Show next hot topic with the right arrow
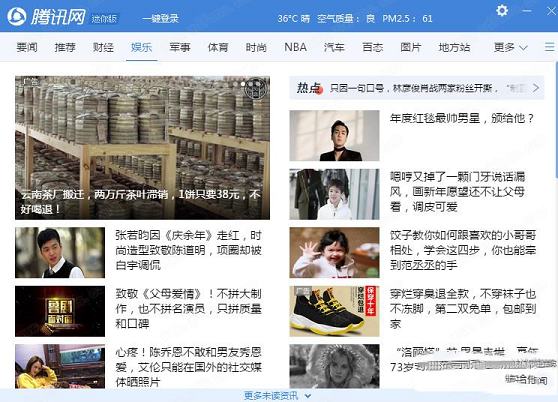This screenshot has width=558, height=402. coord(536,88)
